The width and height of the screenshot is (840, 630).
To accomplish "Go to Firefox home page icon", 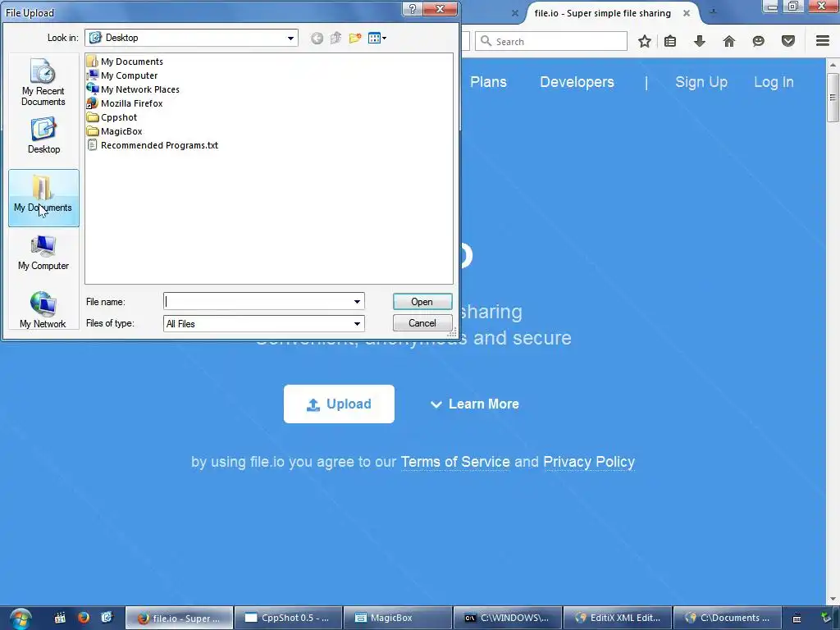I will (x=729, y=41).
